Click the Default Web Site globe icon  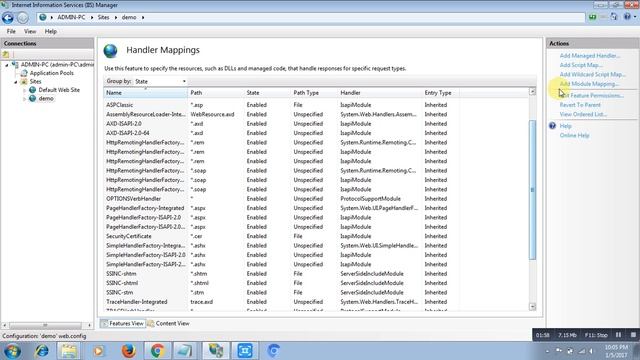pyautogui.click(x=33, y=90)
